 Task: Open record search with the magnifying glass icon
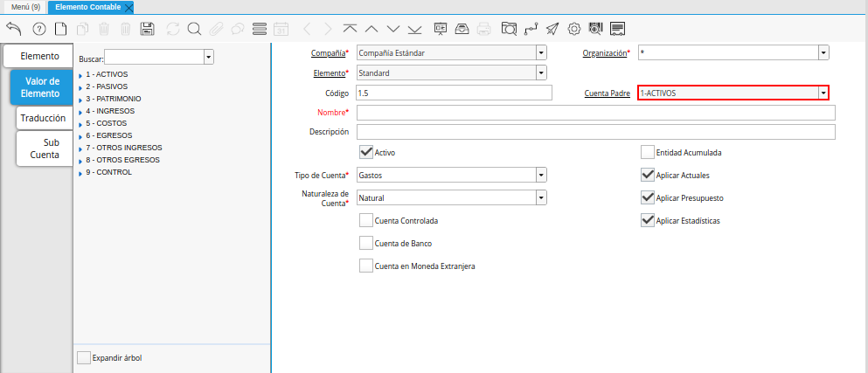coord(193,28)
